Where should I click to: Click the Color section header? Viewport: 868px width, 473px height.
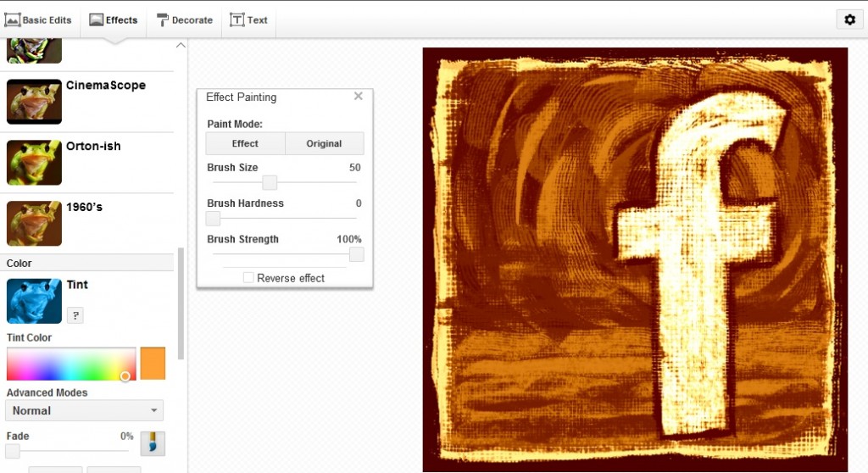(87, 263)
